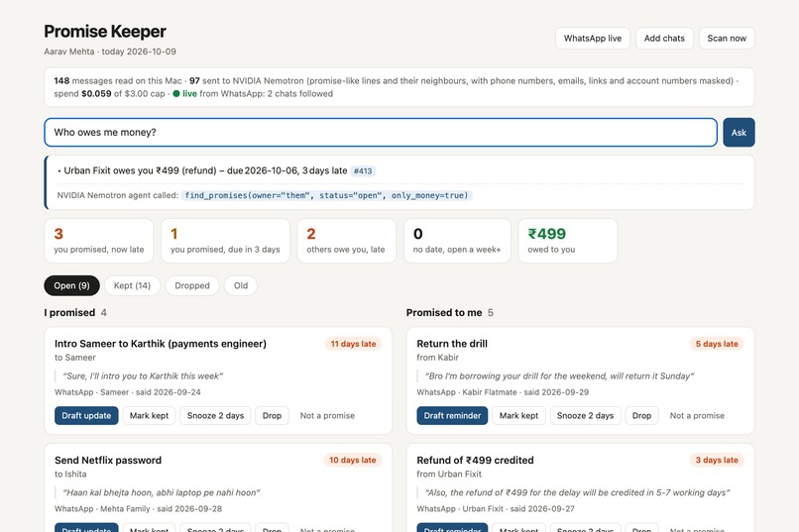Click WhatsApp · Kabir Flatmate source line

(503, 392)
